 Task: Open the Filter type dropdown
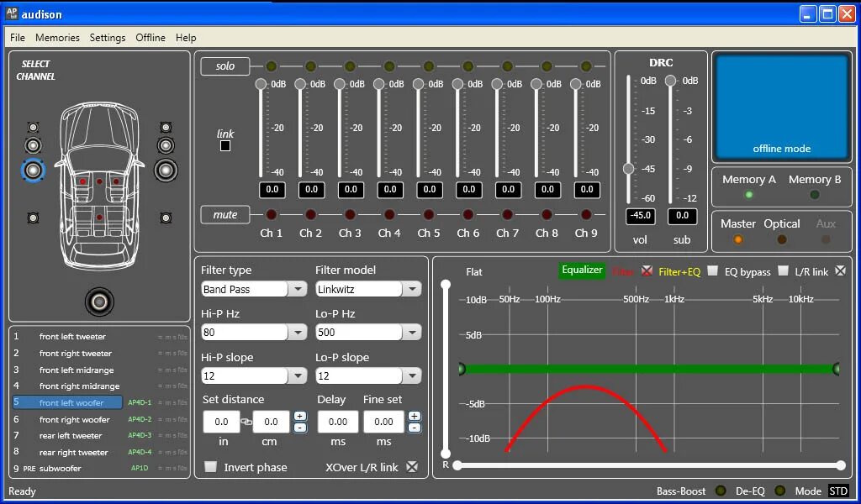click(x=298, y=289)
